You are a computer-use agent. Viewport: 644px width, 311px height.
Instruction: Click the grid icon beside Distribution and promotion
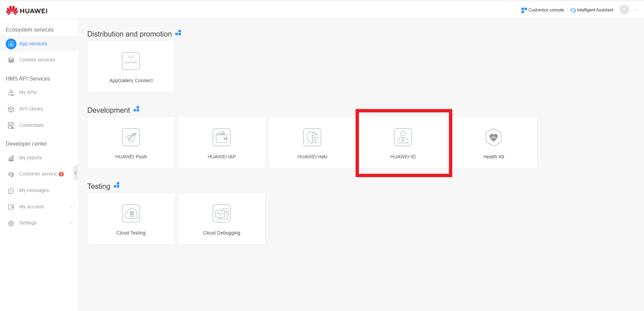[x=178, y=33]
